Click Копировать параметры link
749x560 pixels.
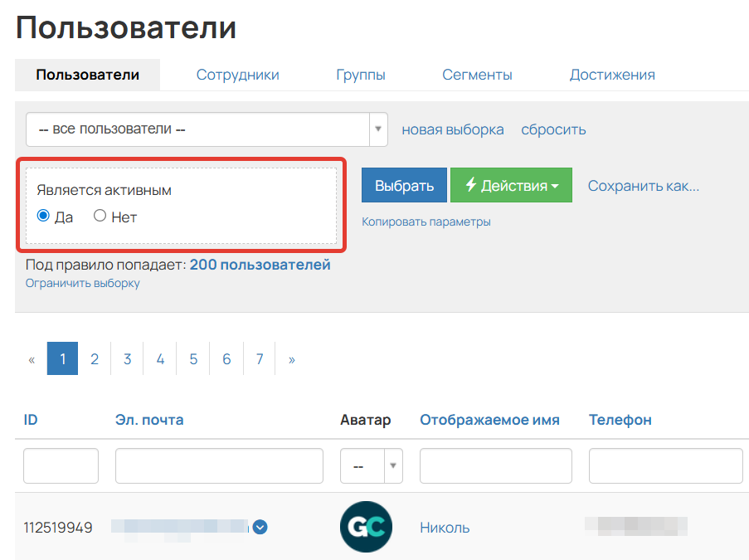(x=426, y=222)
